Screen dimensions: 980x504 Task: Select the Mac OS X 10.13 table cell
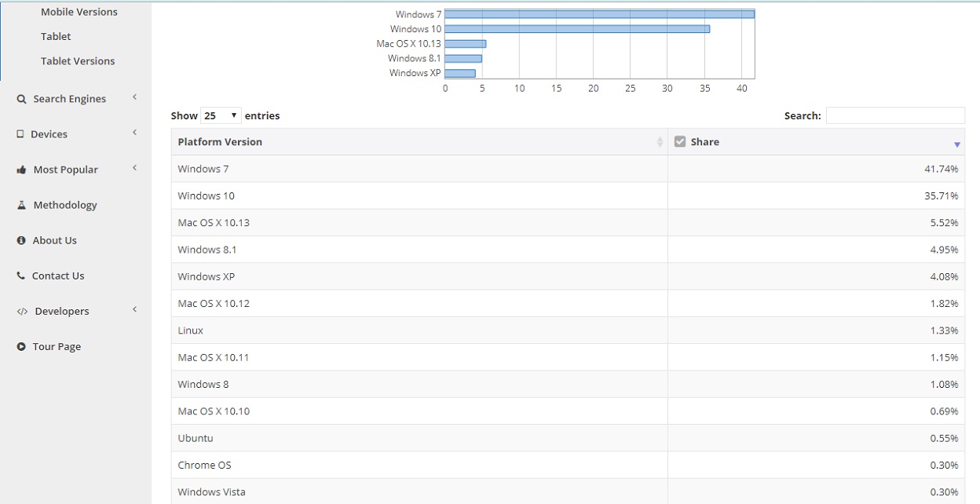(419, 223)
